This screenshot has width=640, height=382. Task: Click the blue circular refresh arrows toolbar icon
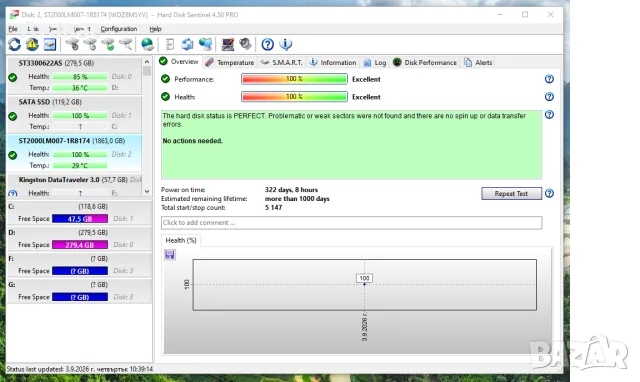(x=15, y=44)
